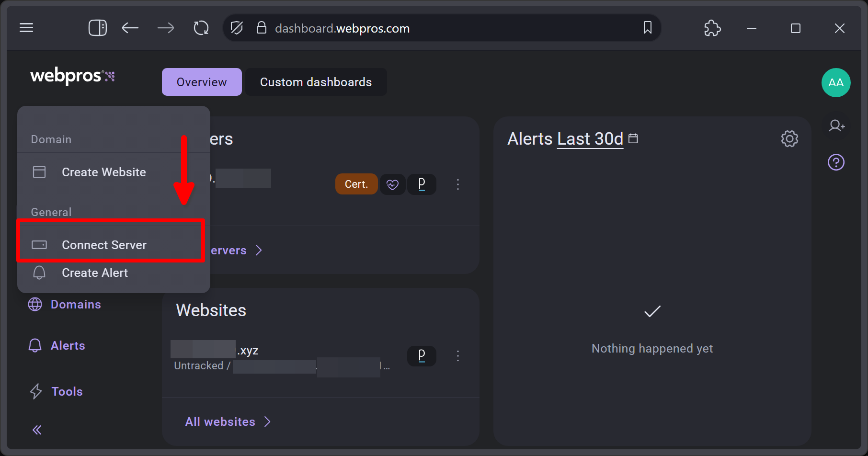Open the server row three-dot menu
The image size is (868, 456).
click(458, 184)
